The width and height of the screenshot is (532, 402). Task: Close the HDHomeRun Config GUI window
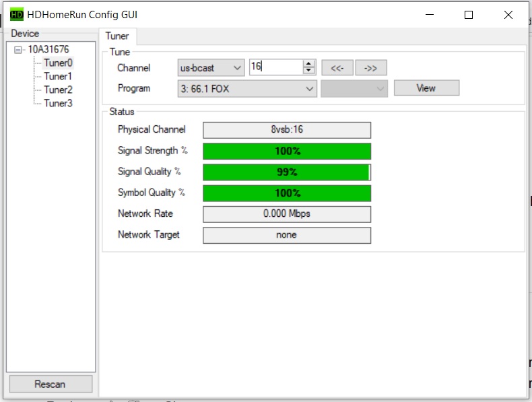tap(508, 15)
